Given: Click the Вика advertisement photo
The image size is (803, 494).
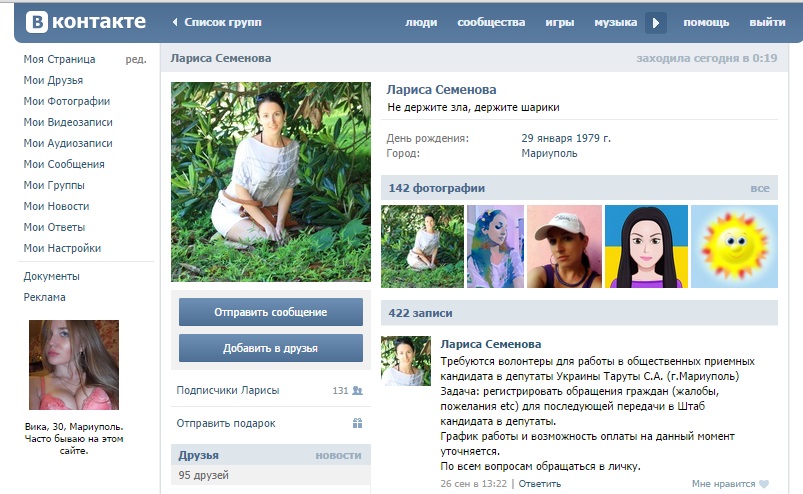Looking at the screenshot, I should coord(74,365).
